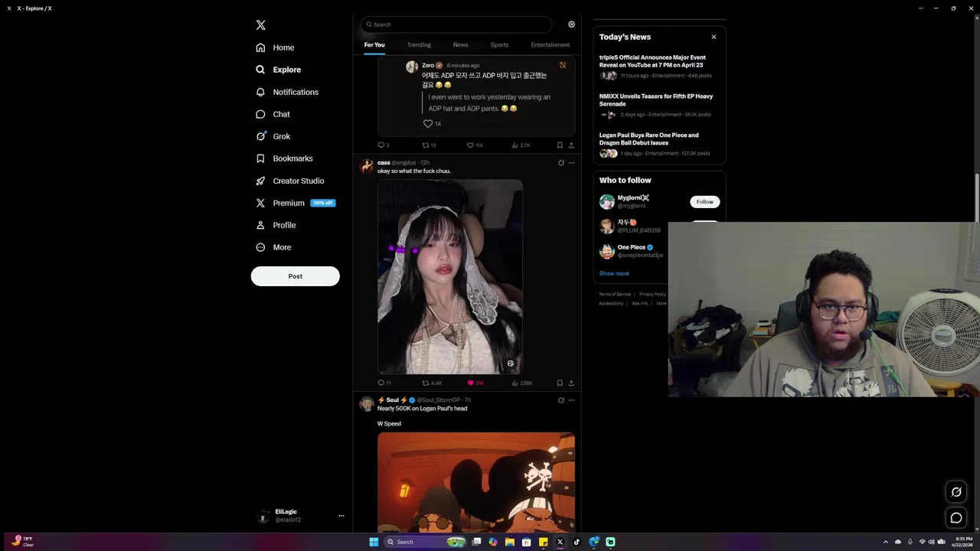Open Chat from the sidebar
This screenshot has width=980, height=551.
click(273, 114)
